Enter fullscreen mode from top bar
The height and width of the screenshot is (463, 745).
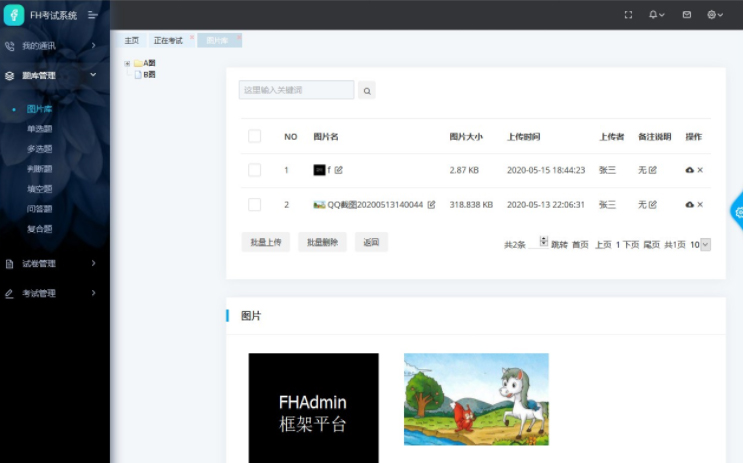tap(628, 15)
